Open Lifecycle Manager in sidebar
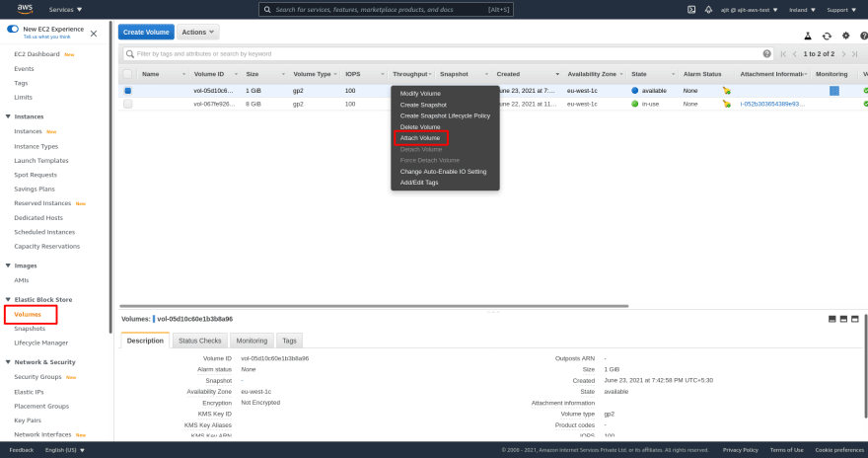Image resolution: width=868 pixels, height=458 pixels. 41,343
